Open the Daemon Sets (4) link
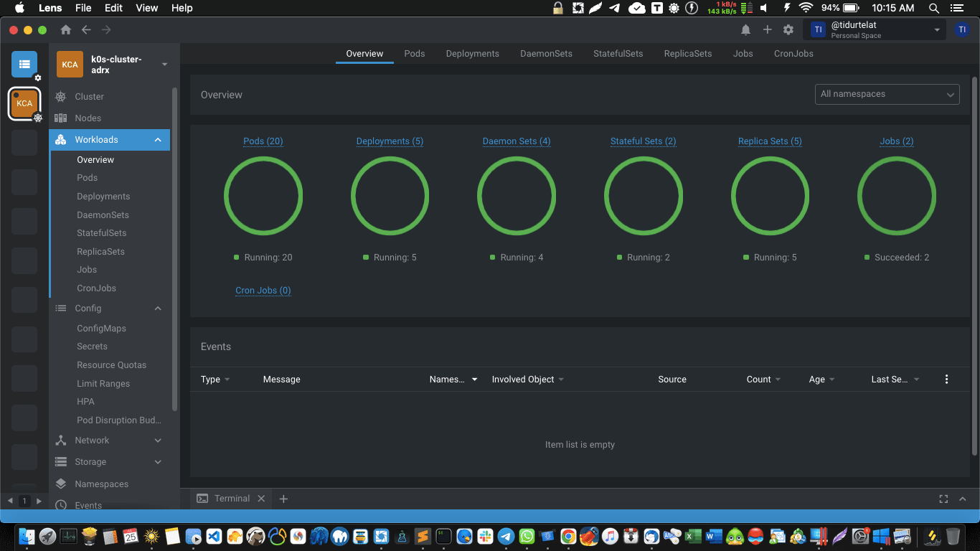The image size is (980, 551). pos(517,141)
